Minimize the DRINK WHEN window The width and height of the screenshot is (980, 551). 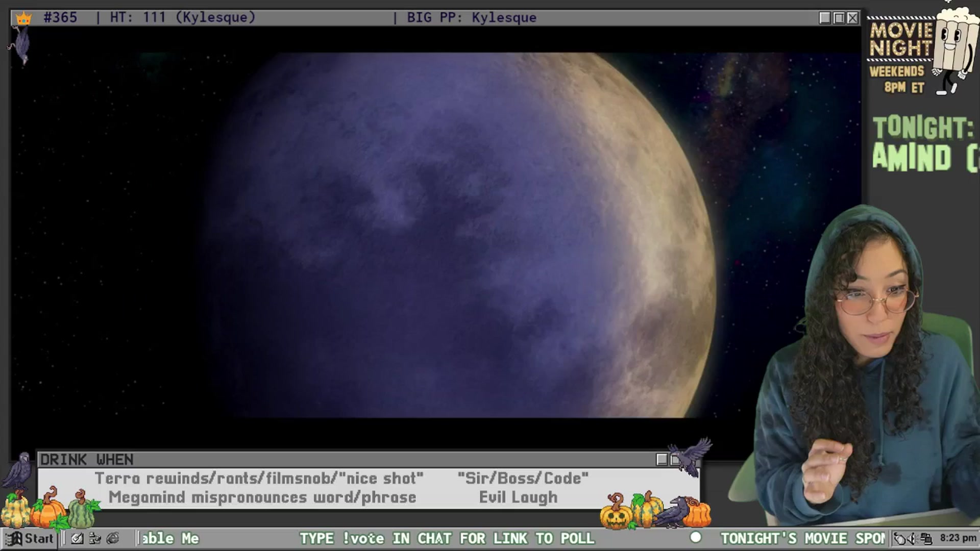tap(662, 460)
